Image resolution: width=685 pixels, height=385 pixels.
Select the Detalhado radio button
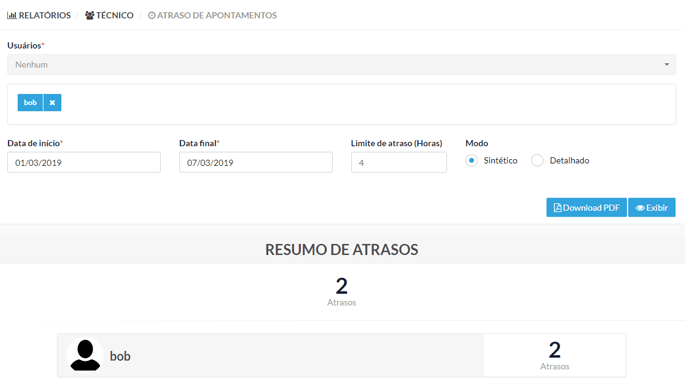(537, 160)
